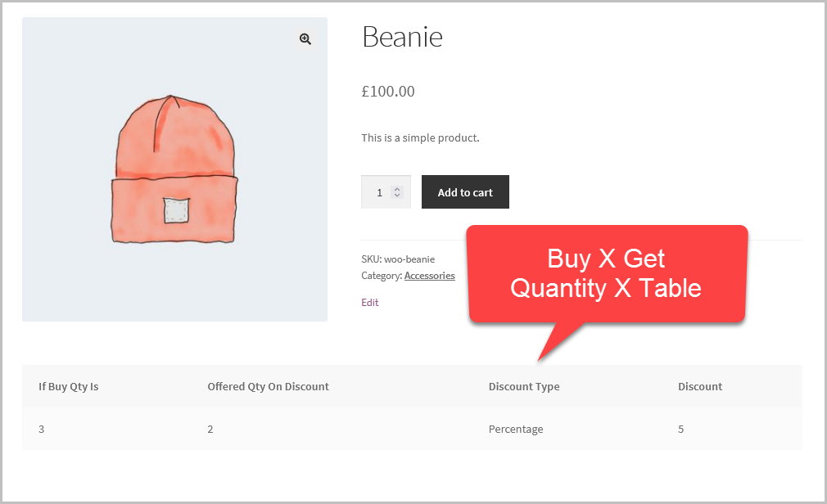Click the Add to cart button
827x504 pixels.
pyautogui.click(x=465, y=191)
